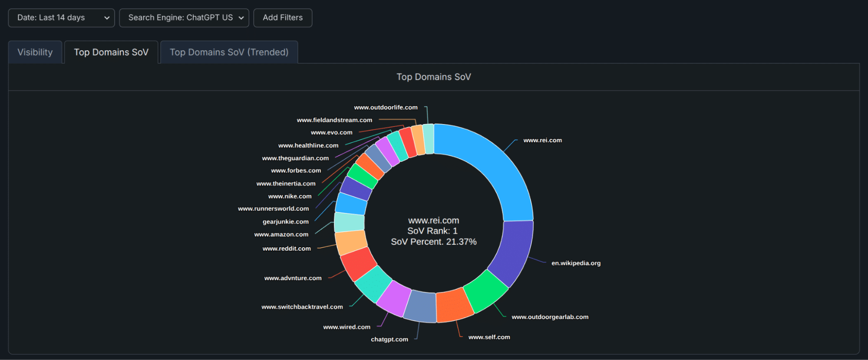Click the Add Filters button
This screenshot has width=868, height=360.
click(x=283, y=18)
